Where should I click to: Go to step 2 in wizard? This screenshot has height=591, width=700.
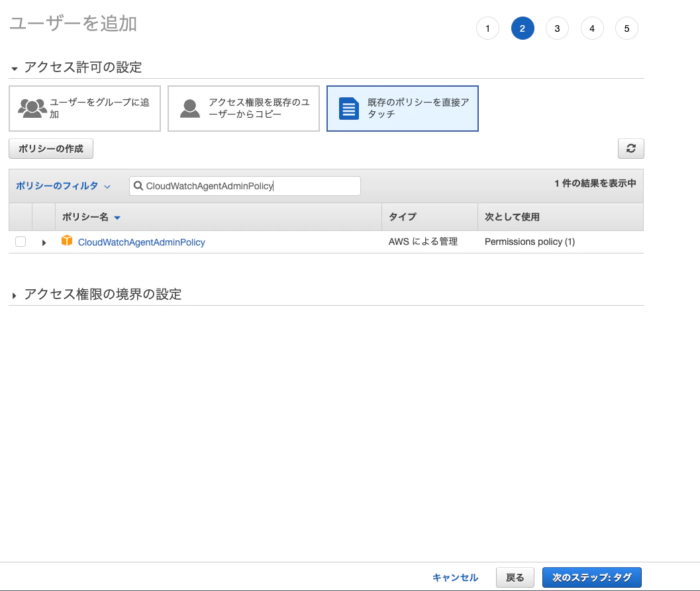(523, 28)
